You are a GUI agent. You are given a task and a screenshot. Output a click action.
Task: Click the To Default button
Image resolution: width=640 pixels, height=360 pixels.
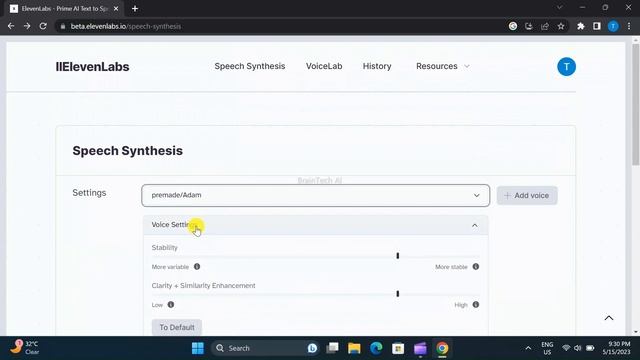point(177,327)
